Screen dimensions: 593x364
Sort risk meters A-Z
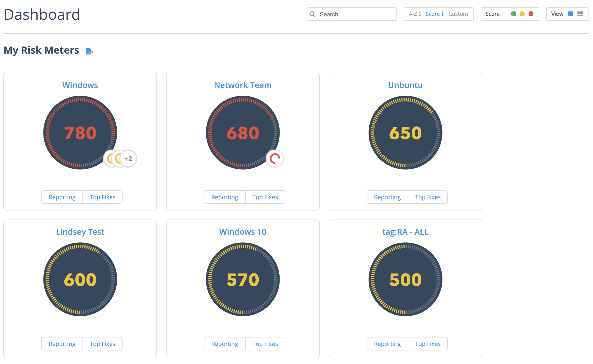click(x=415, y=14)
